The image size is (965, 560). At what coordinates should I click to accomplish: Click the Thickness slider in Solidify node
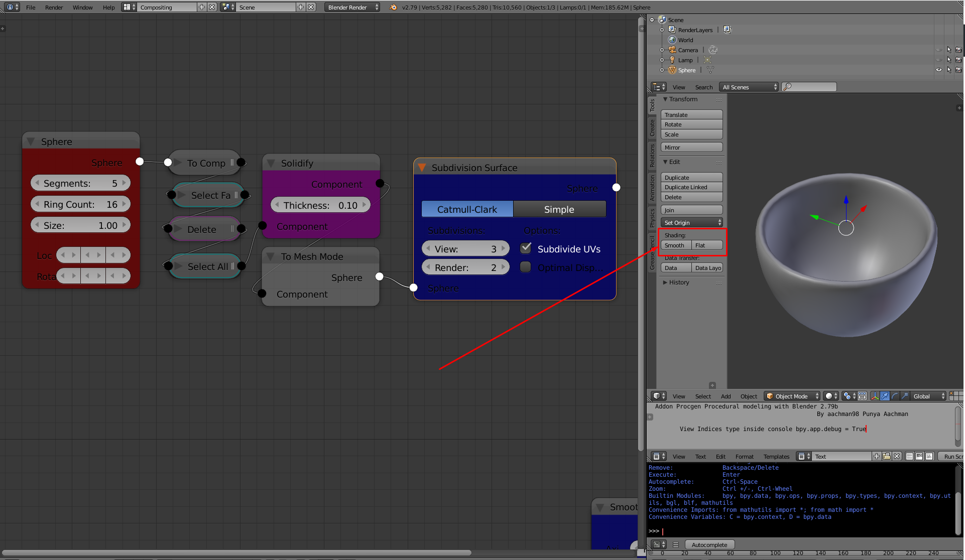click(320, 205)
